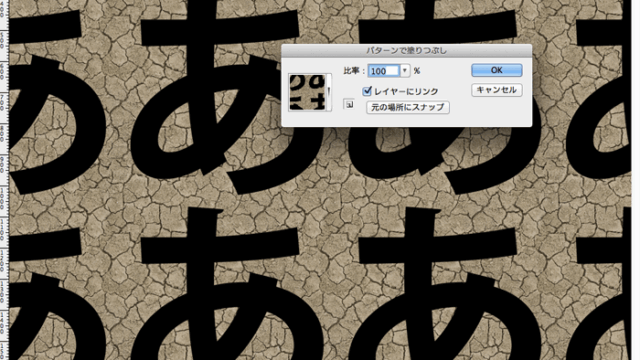The width and height of the screenshot is (640, 360).
Task: Click the レイヤーにリンク label text
Action: 406,91
